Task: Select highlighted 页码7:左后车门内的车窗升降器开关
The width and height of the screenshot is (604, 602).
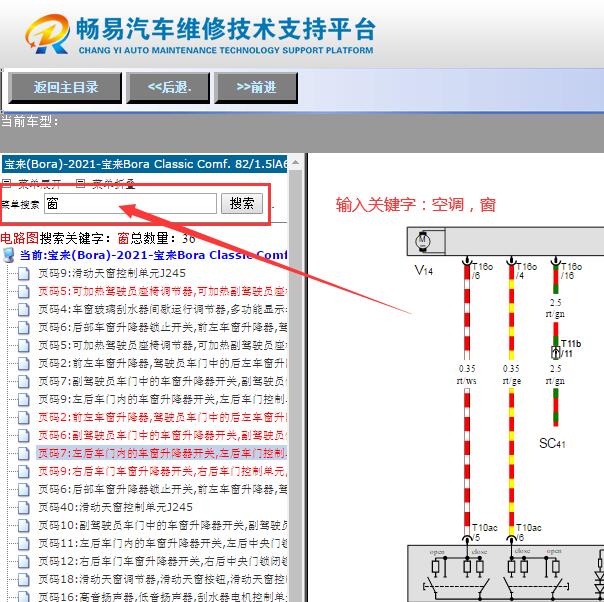Action: click(162, 453)
